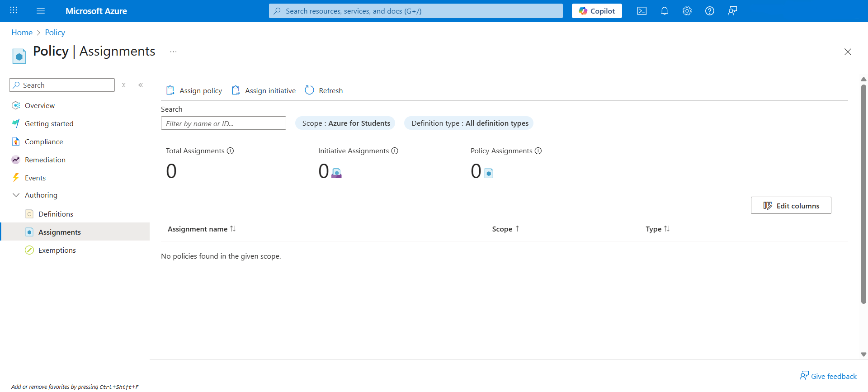
Task: Click the scrollbar down arrow
Action: click(863, 354)
